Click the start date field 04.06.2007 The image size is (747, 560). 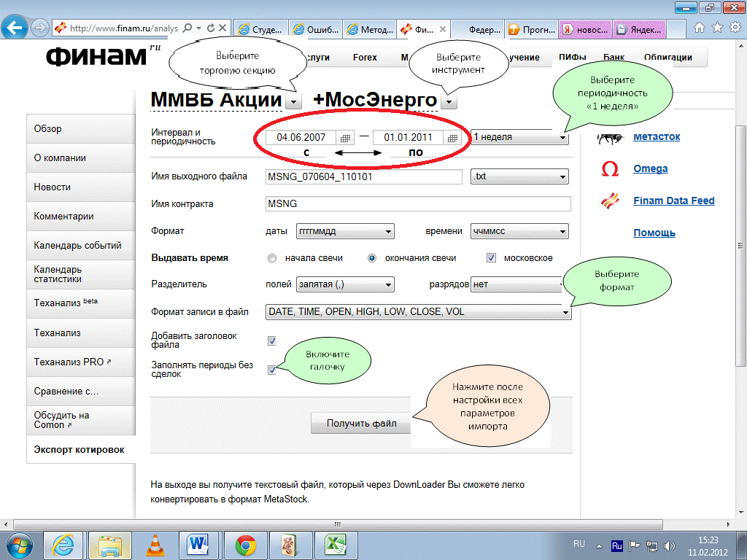pos(301,138)
